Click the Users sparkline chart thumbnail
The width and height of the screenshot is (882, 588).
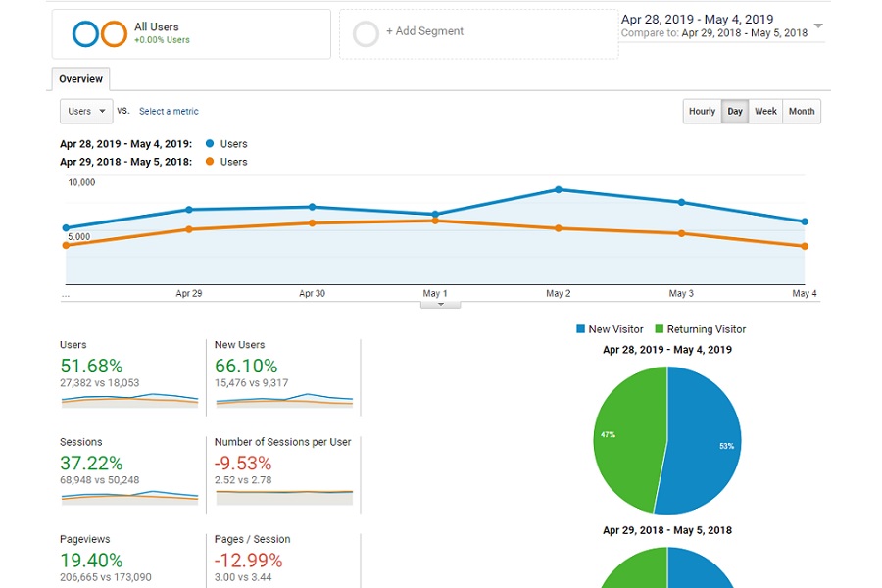pos(128,400)
